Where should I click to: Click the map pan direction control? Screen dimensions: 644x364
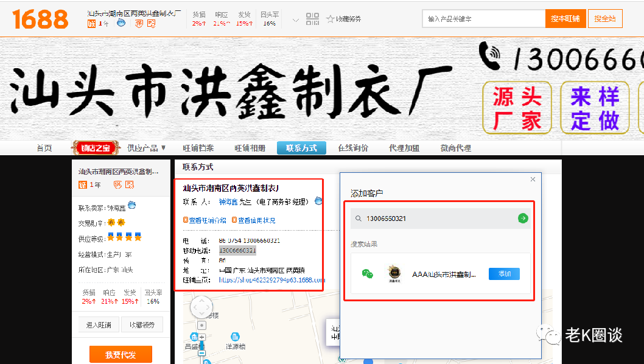(201, 307)
